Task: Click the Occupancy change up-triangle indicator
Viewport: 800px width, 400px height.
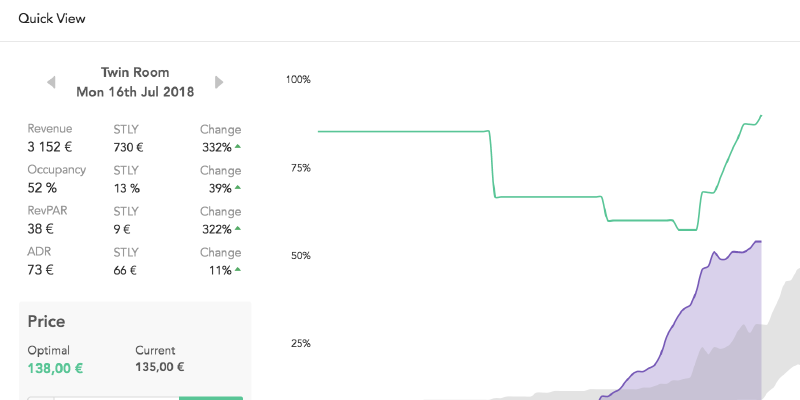Action: 238,187
